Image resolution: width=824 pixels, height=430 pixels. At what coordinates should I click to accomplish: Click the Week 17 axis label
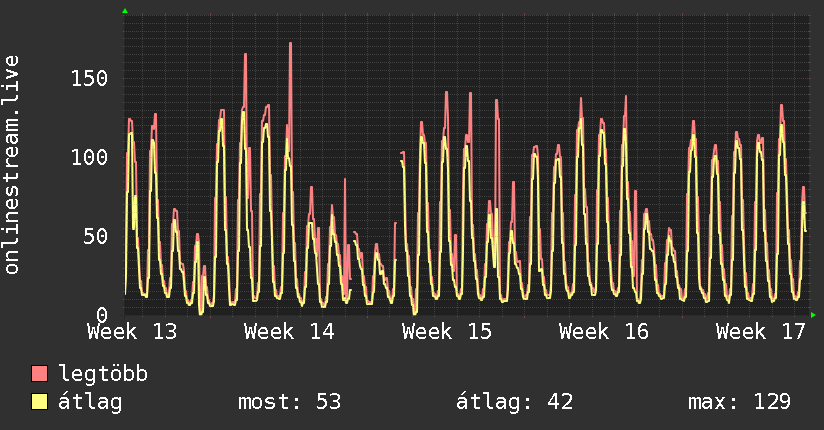pos(760,332)
